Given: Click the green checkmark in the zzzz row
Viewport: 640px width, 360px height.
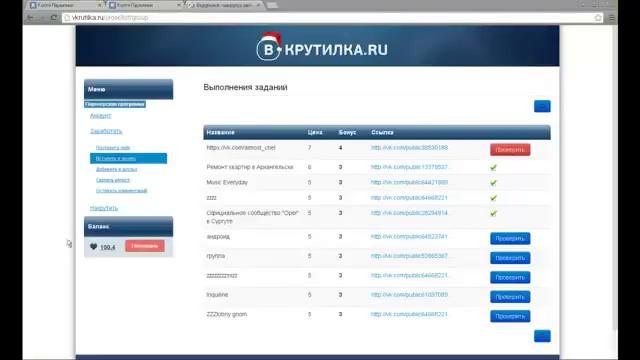Looking at the screenshot, I should click(x=493, y=198).
